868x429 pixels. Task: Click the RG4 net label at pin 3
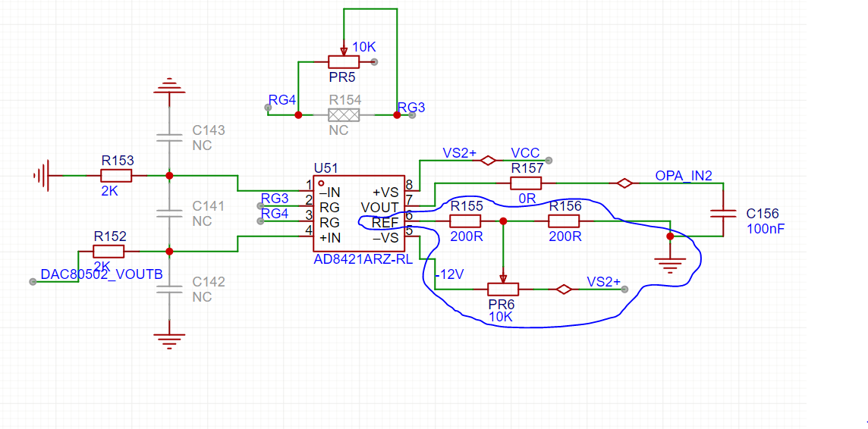click(x=275, y=214)
